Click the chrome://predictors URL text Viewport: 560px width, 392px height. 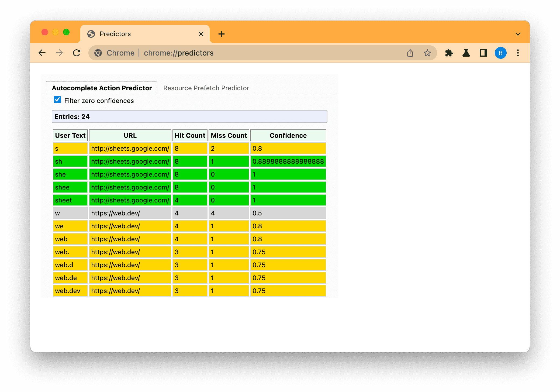click(179, 53)
